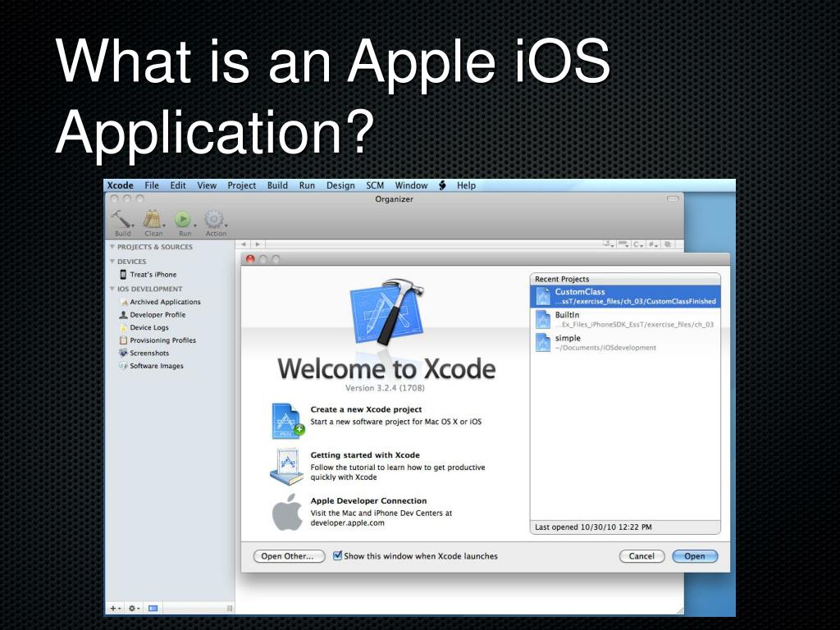Select the simple recent project row
The image size is (840, 630).
point(625,343)
